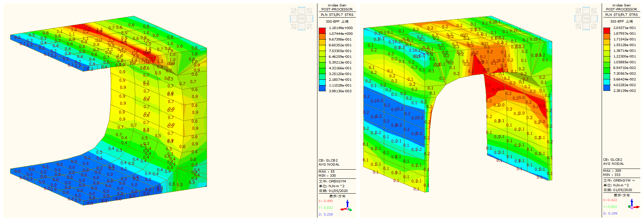Click bottom-right diagonal arrow in left view navigator
This screenshot has height=221, width=644.
tap(310, 27)
